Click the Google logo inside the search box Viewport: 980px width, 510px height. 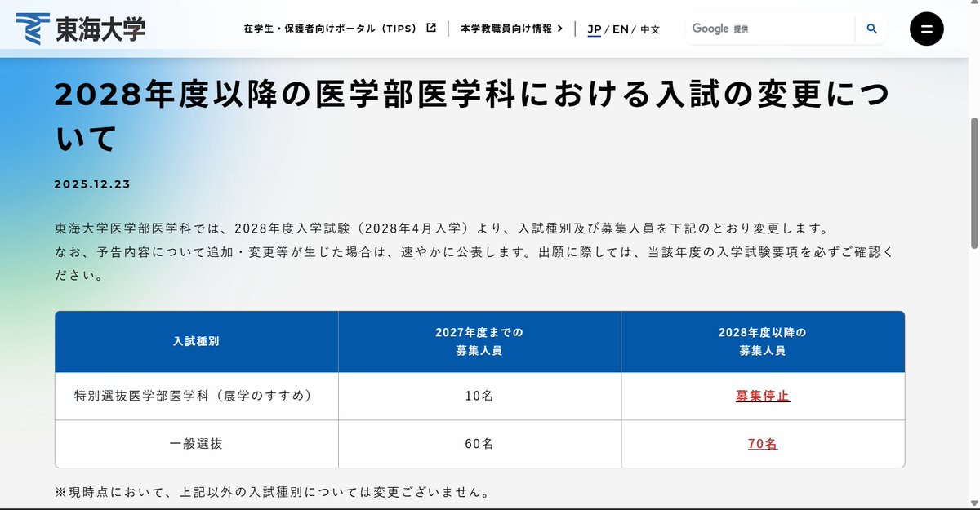[x=711, y=28]
